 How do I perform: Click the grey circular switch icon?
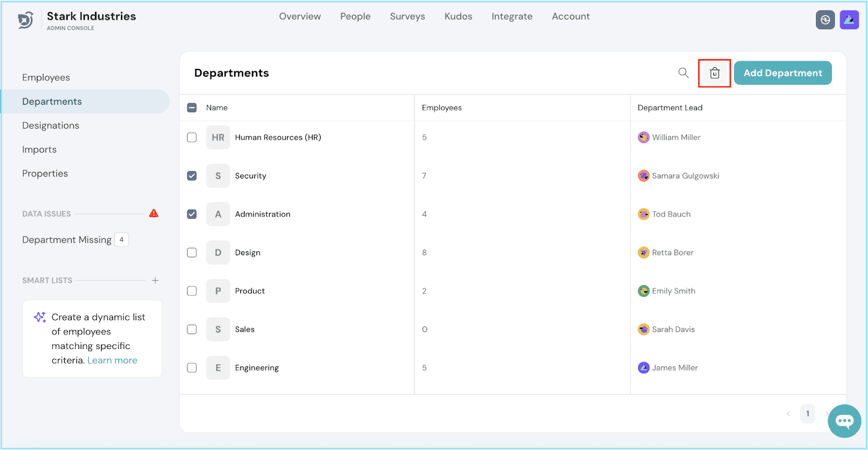coord(825,20)
